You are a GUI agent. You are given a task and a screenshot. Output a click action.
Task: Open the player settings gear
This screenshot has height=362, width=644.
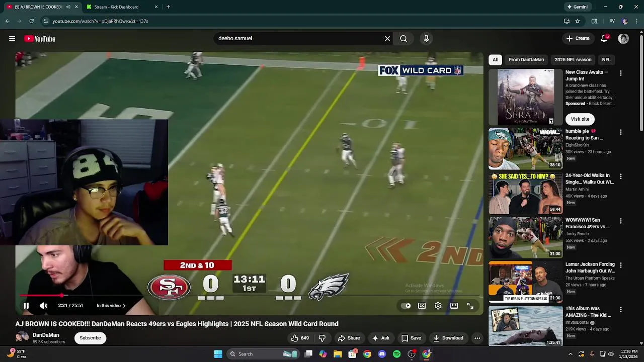(438, 305)
